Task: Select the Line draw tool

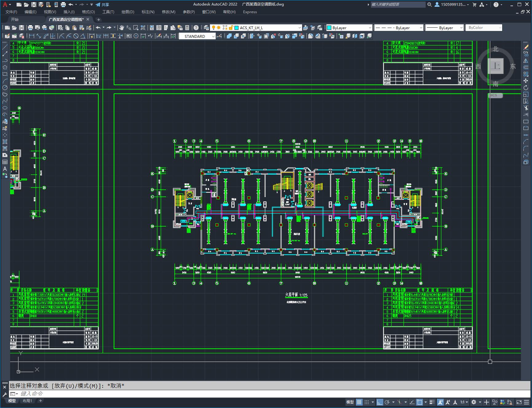Action: pyautogui.click(x=5, y=47)
